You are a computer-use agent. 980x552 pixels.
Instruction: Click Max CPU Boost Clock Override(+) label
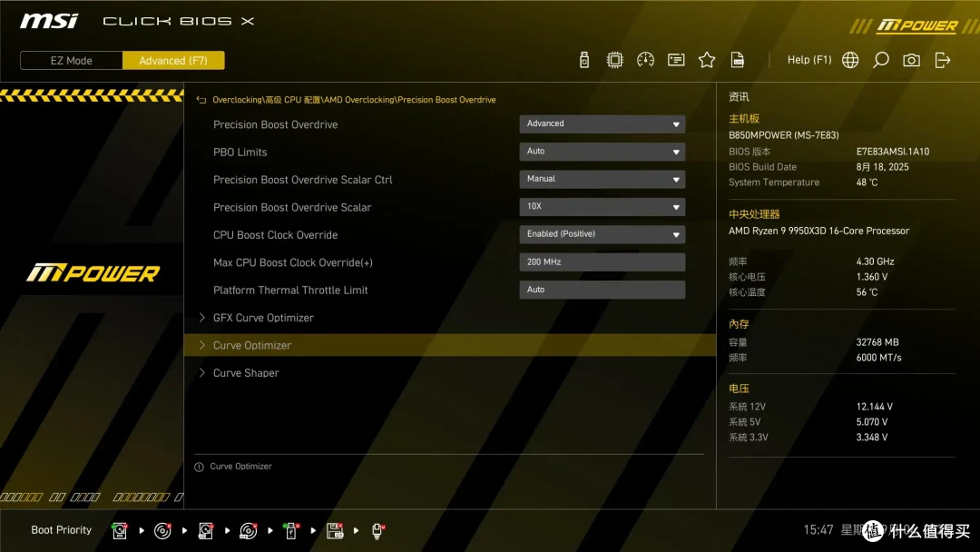292,262
